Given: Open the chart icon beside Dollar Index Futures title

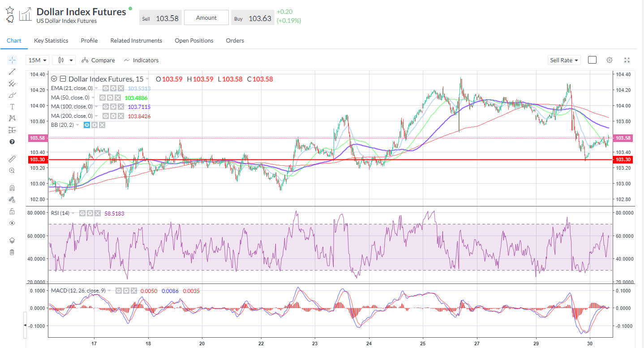Looking at the screenshot, I should pyautogui.click(x=25, y=14).
